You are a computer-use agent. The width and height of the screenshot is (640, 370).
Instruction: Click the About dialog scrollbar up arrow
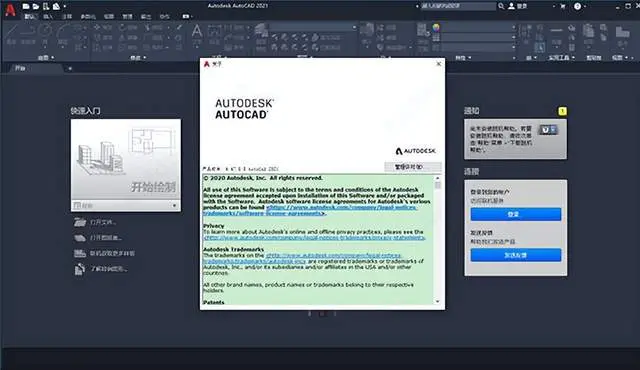point(438,178)
